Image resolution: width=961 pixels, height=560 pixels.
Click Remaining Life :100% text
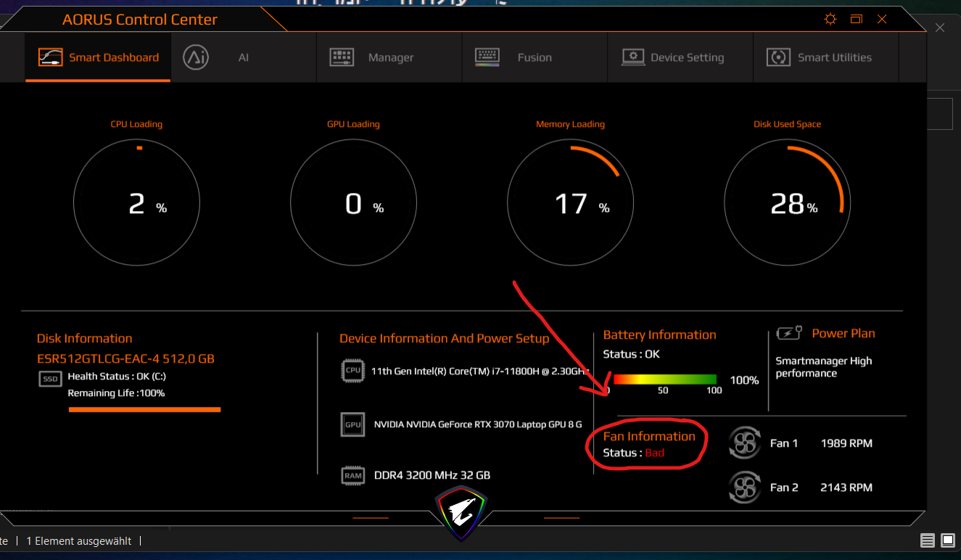pos(116,393)
